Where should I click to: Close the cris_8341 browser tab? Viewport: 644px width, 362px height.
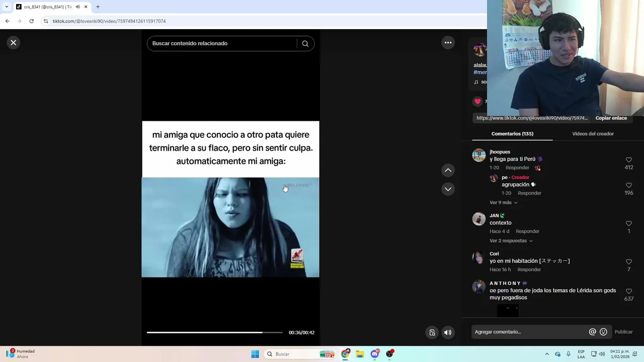point(86,7)
